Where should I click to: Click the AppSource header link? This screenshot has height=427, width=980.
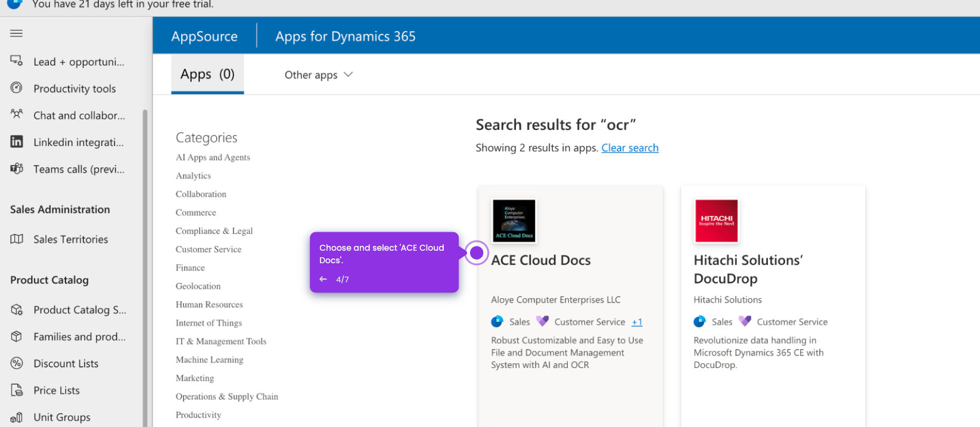click(x=204, y=36)
